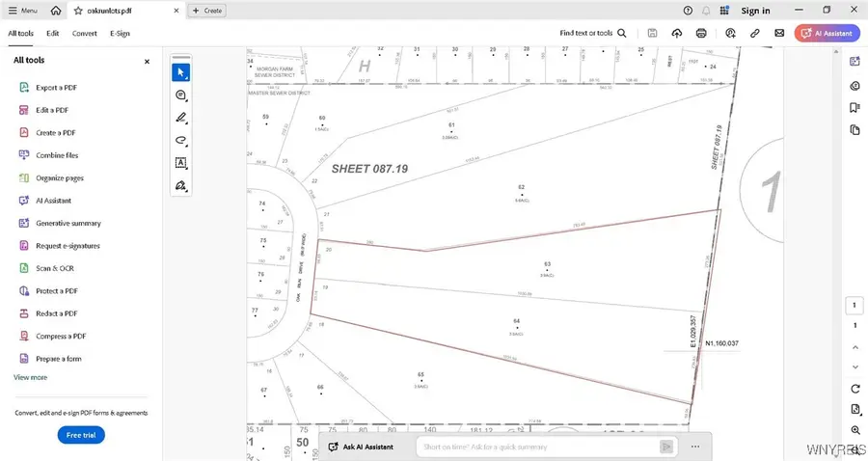Select the freehand Draw tool

point(180,141)
